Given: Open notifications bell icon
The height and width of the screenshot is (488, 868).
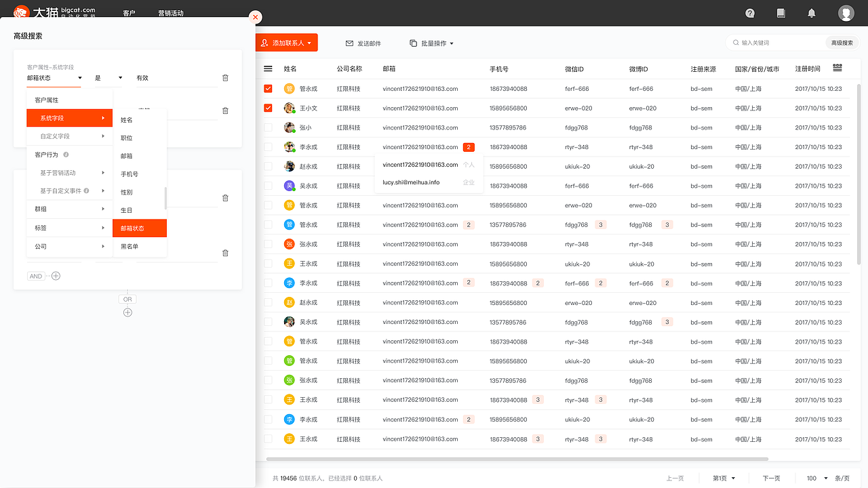Looking at the screenshot, I should [812, 13].
